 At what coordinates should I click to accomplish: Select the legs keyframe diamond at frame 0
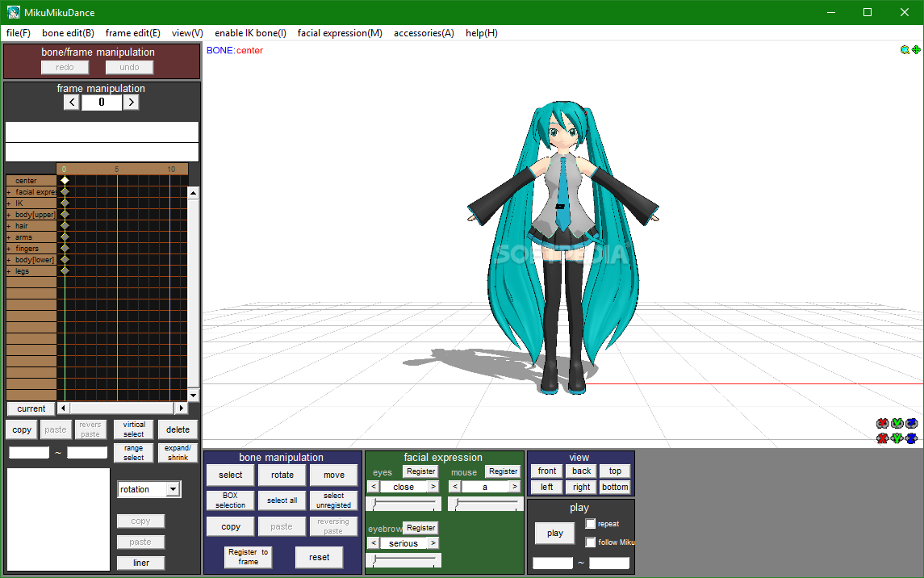(65, 271)
